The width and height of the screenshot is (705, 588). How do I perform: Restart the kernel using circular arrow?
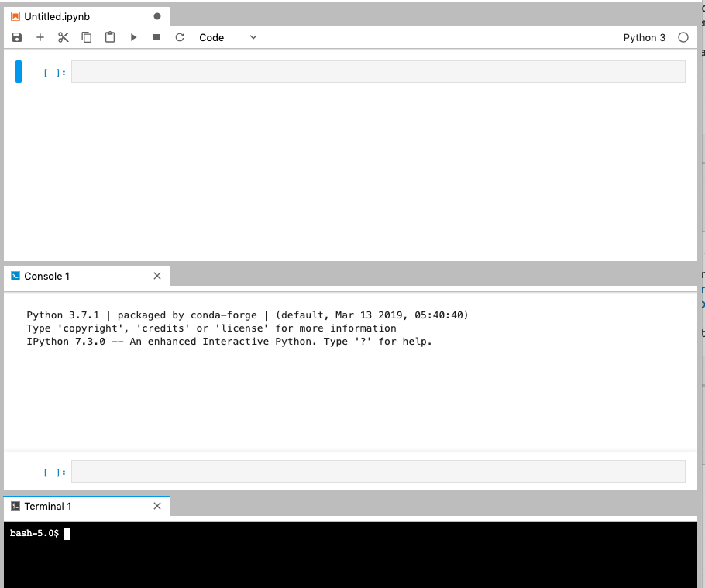tap(180, 37)
